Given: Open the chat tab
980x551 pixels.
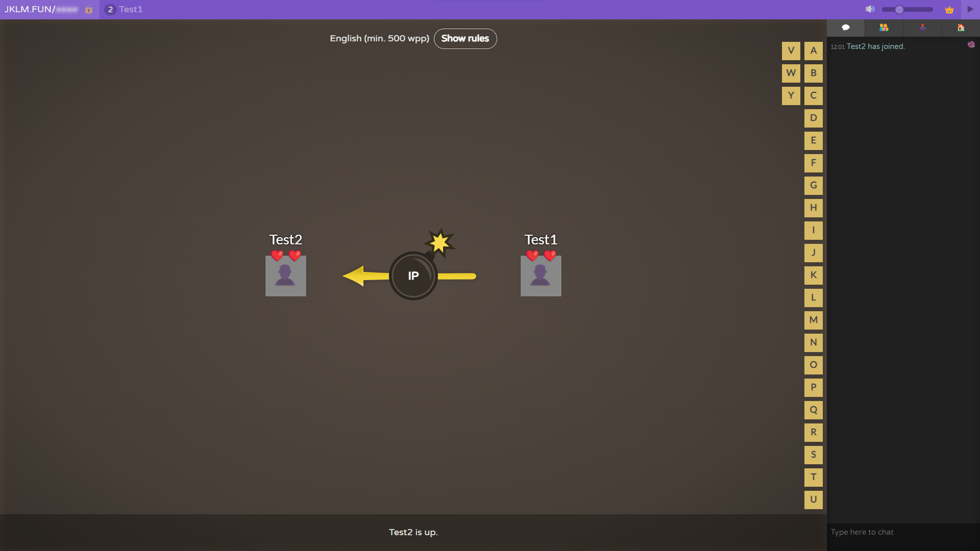Looking at the screenshot, I should 846,28.
